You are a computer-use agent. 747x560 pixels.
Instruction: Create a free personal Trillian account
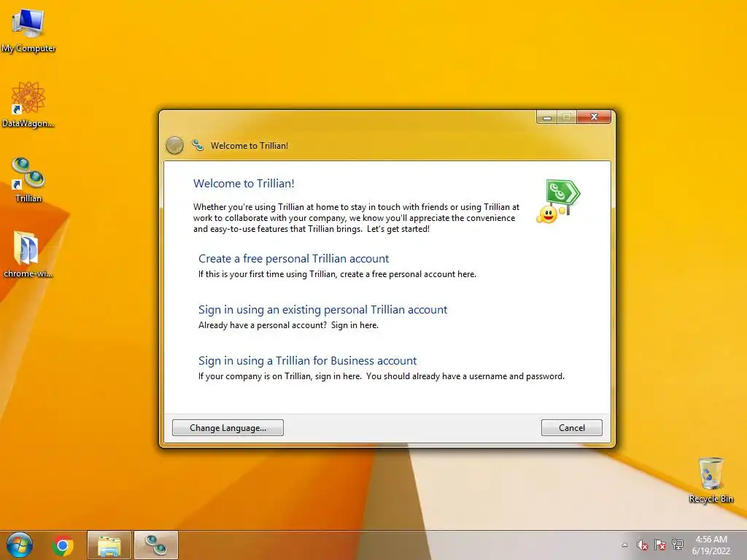pyautogui.click(x=293, y=259)
